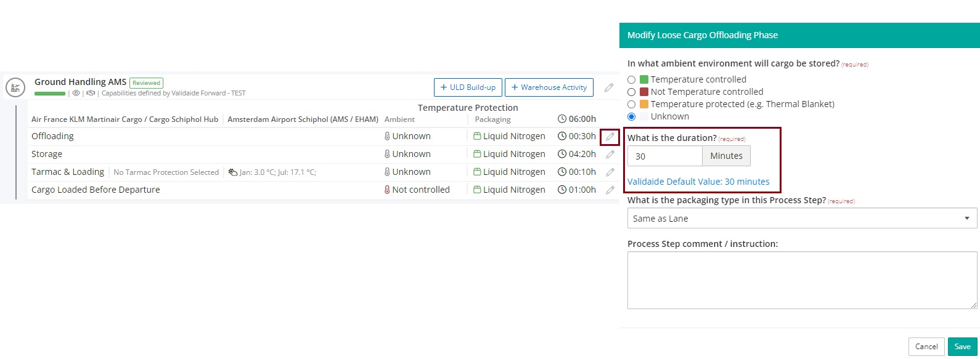Edit the Offloading row with pencil icon
Screen dimensions: 980x359
click(610, 137)
